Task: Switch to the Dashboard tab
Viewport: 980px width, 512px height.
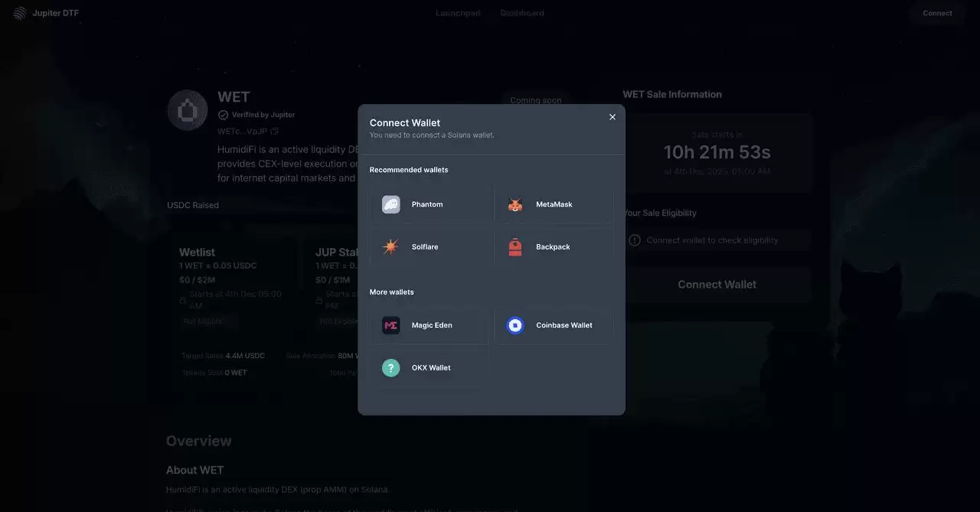Action: (522, 13)
